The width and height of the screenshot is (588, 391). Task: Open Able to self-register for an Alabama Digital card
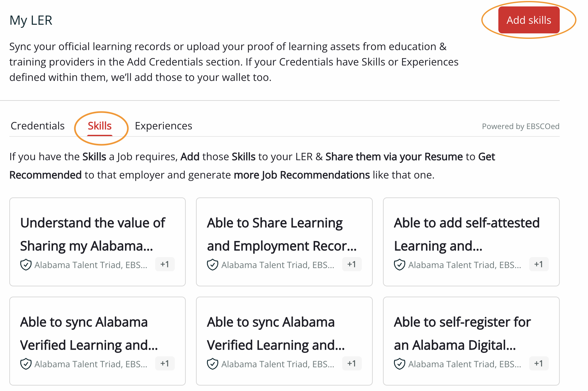pos(462,333)
